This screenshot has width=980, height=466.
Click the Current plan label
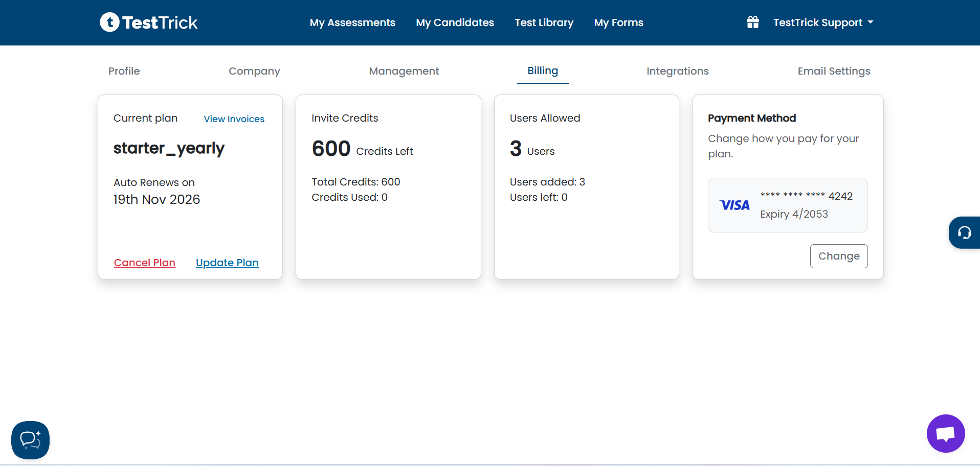coord(145,118)
